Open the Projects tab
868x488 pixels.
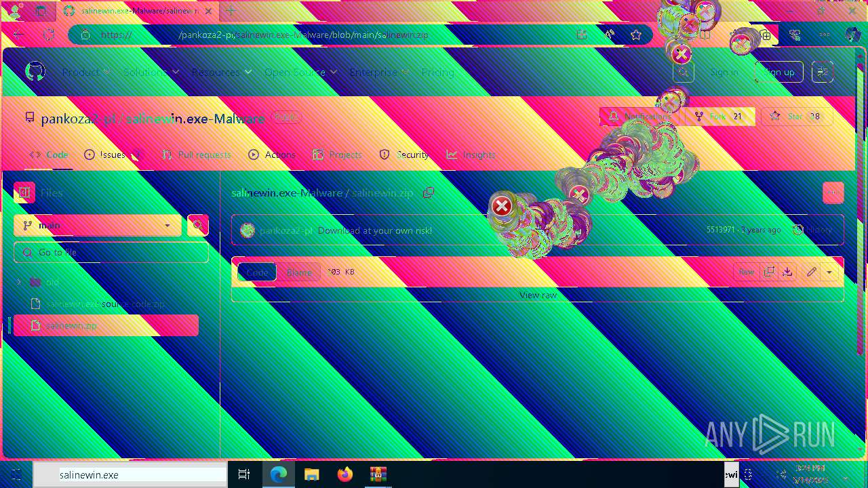tap(338, 155)
